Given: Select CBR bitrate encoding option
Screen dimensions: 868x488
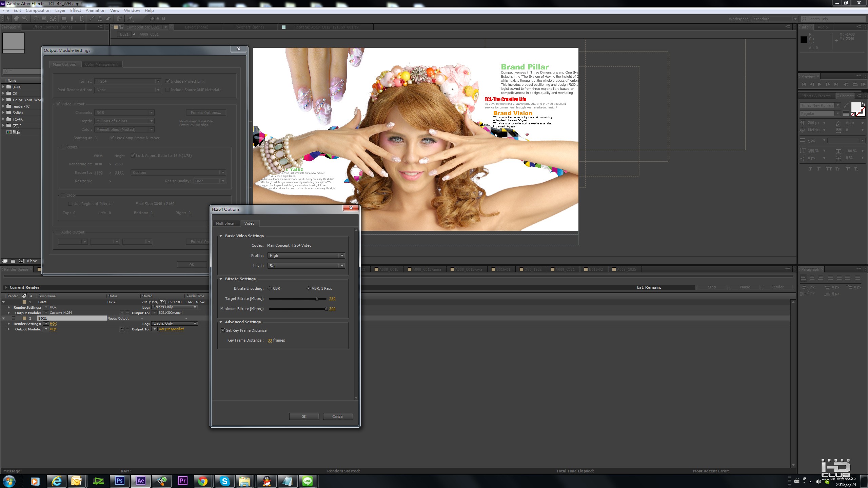Looking at the screenshot, I should pyautogui.click(x=270, y=288).
